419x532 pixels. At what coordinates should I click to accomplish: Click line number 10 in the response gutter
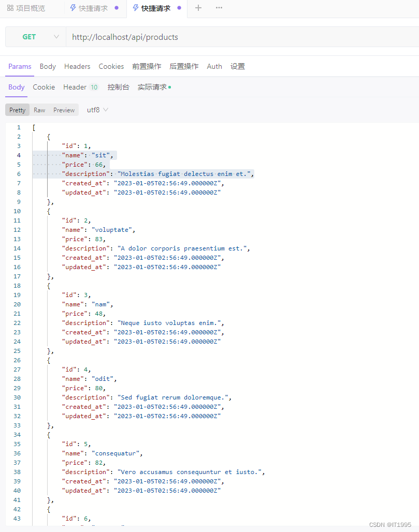[x=17, y=211]
